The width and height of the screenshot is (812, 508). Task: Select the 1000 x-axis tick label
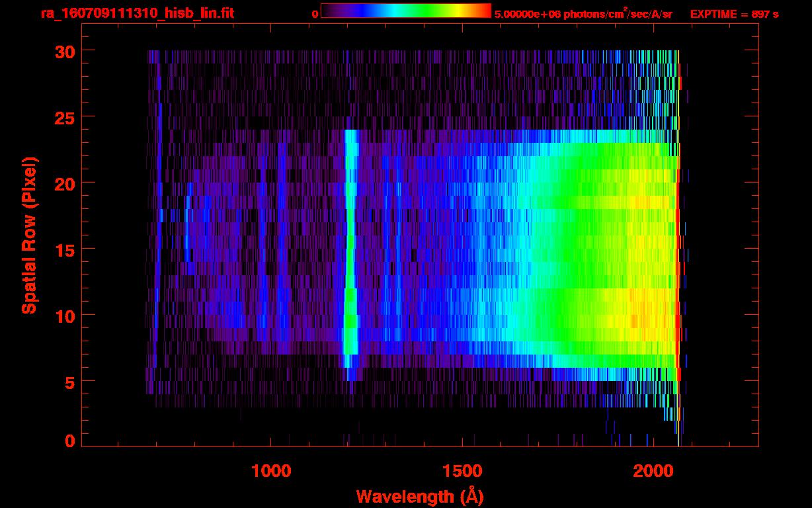click(x=270, y=472)
